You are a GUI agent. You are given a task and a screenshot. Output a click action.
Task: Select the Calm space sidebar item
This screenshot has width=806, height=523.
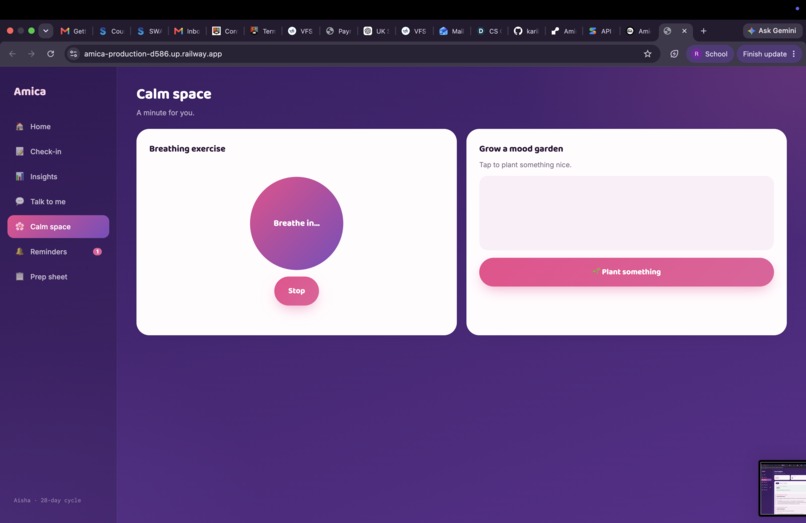[58, 227]
